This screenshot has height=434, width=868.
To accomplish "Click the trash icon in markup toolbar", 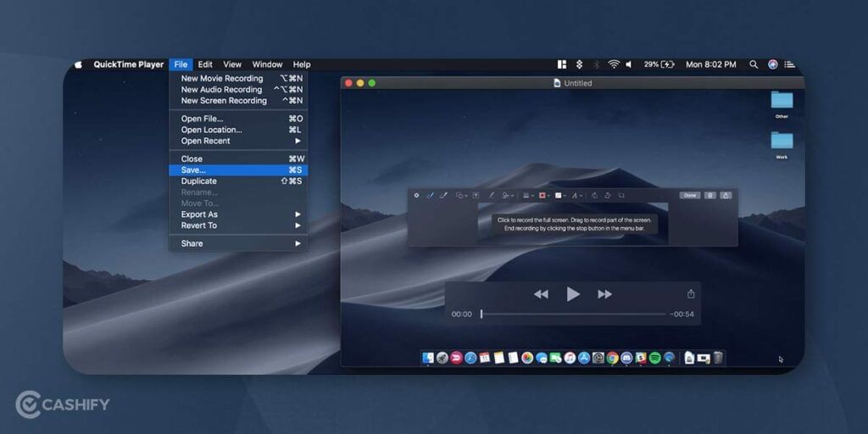I will [x=710, y=196].
